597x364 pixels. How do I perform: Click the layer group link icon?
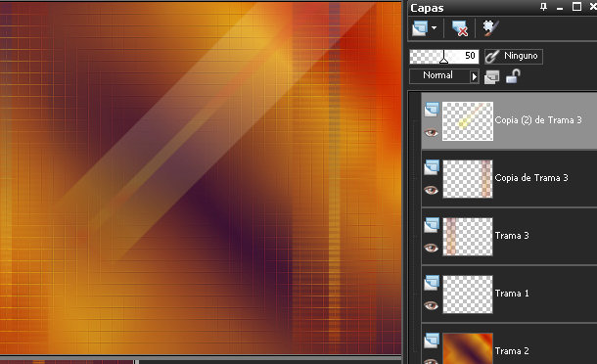point(491,77)
